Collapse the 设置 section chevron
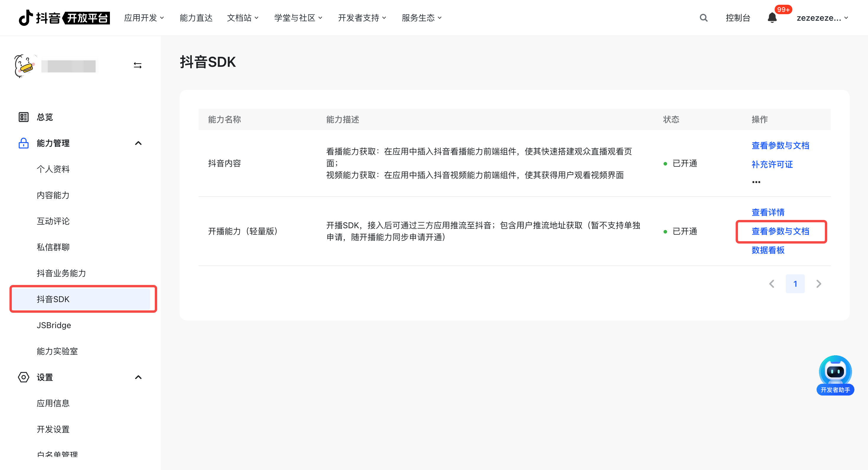The height and width of the screenshot is (470, 868). tap(138, 377)
